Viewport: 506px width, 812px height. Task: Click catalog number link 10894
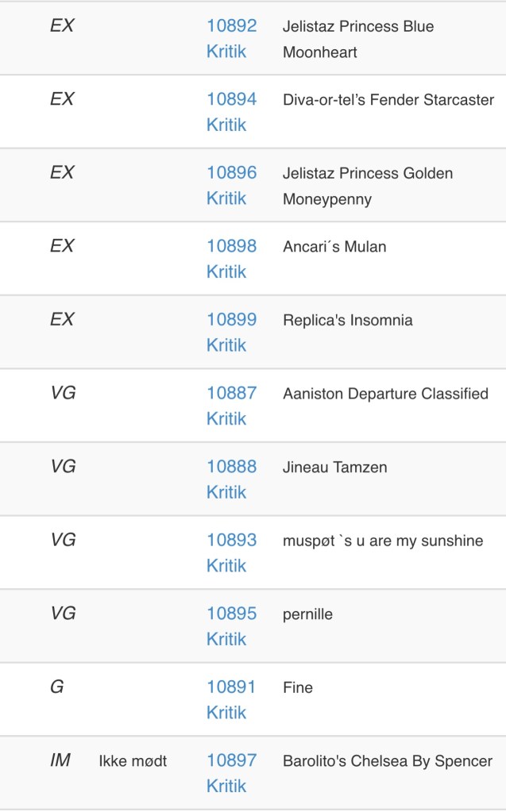(x=231, y=99)
